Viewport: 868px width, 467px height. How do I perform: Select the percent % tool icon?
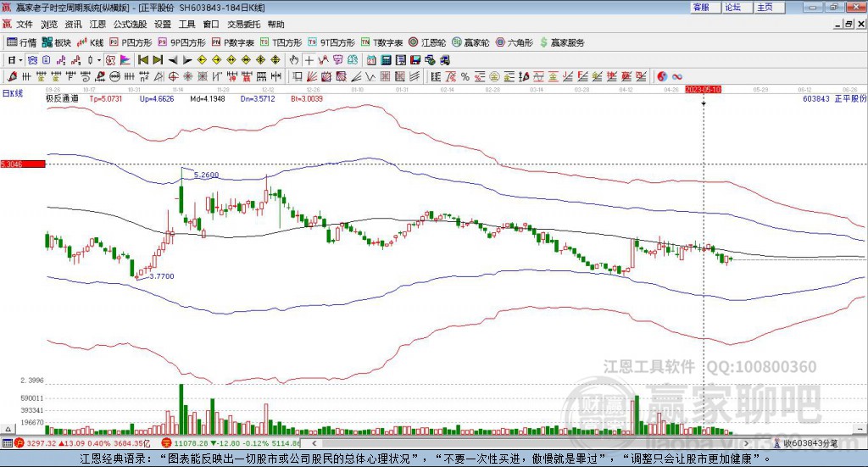tap(465, 76)
